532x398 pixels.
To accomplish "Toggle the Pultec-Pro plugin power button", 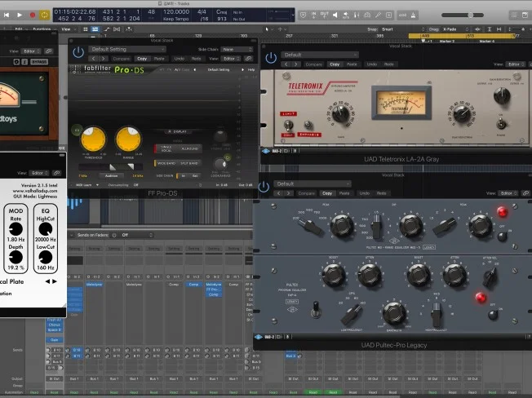I will coord(264,187).
